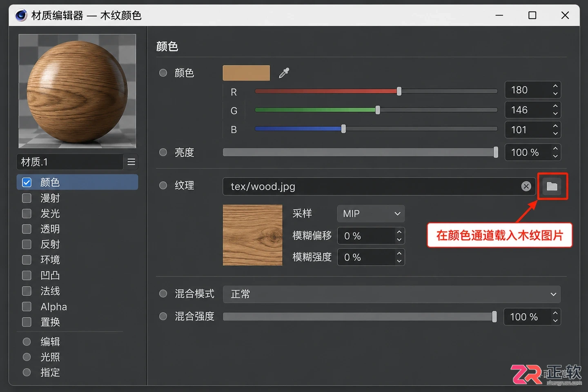Screen dimensions: 588x392
Task: Click the 模糊强度 value stepper arrows
Action: point(399,257)
